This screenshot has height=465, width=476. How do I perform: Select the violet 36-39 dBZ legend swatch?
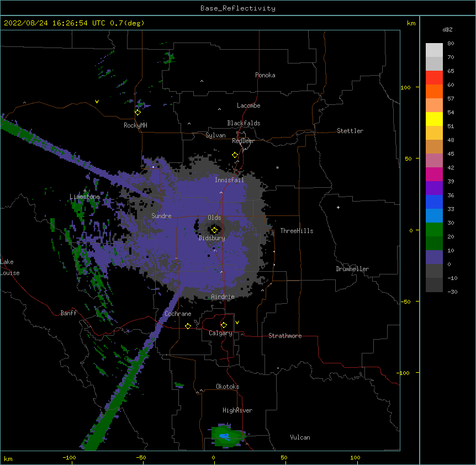tap(434, 188)
